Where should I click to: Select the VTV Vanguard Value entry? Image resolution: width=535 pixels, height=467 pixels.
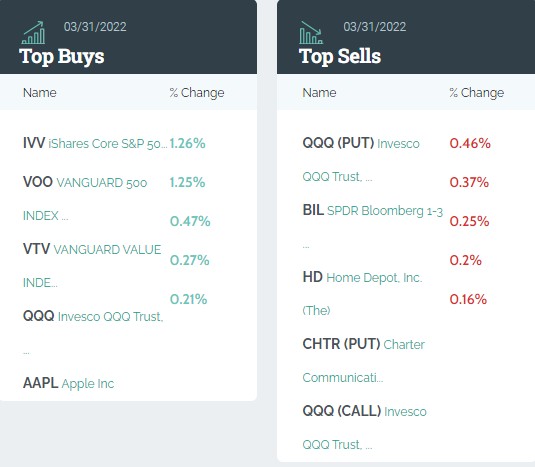pos(92,266)
